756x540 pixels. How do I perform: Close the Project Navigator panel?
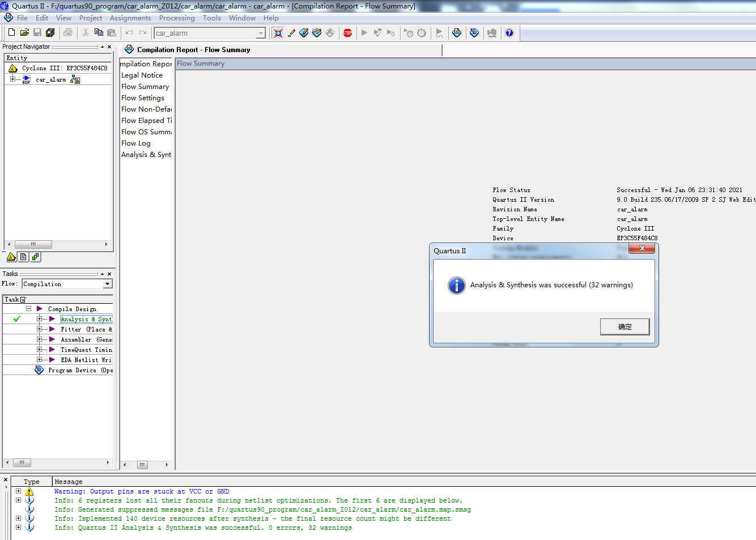tap(109, 47)
